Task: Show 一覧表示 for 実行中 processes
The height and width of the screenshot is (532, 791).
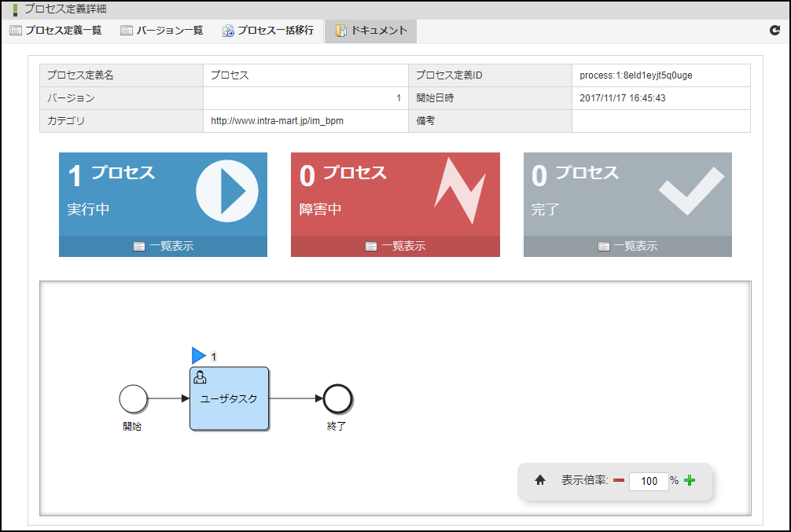Action: pos(164,246)
